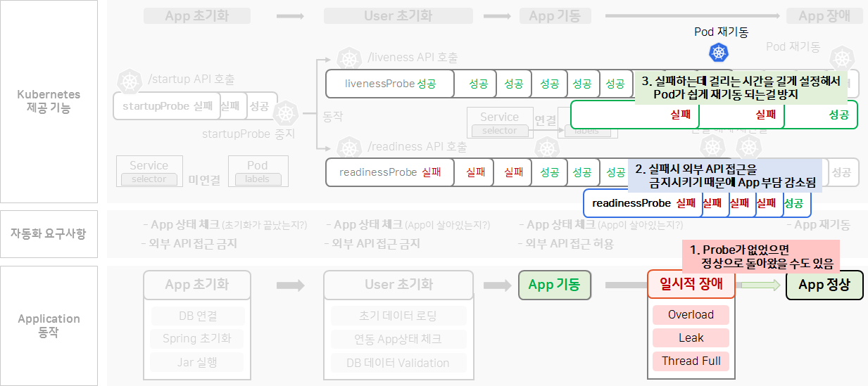Select the 자동화 요구사항 row label
The width and height of the screenshot is (868, 386).
(49, 234)
